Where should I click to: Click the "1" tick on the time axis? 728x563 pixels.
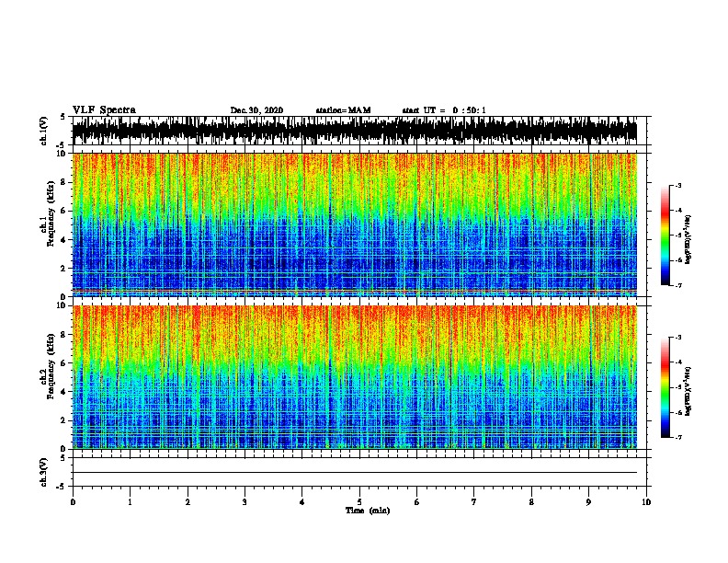pyautogui.click(x=130, y=502)
